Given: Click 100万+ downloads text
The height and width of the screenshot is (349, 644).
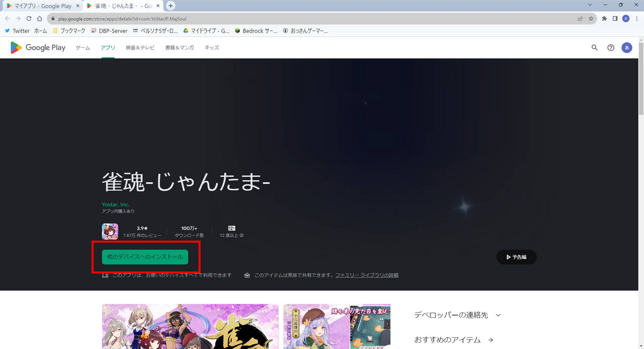Looking at the screenshot, I should point(189,228).
